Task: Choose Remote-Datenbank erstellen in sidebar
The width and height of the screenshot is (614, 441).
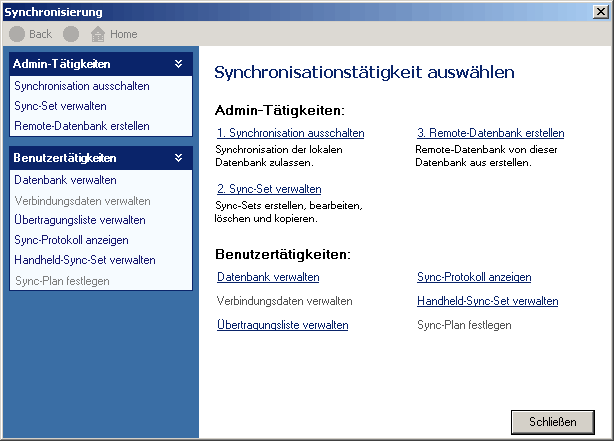Action: click(82, 126)
